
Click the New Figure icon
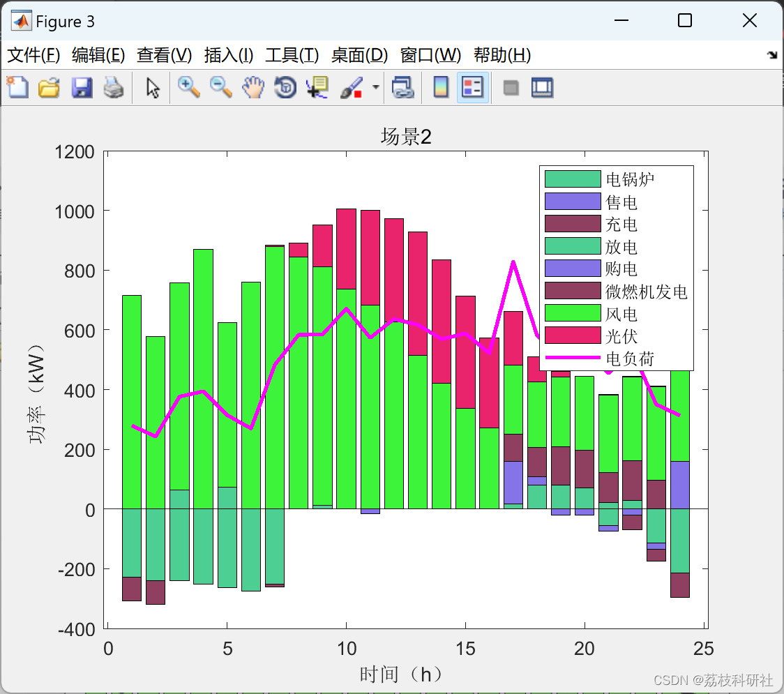point(17,87)
